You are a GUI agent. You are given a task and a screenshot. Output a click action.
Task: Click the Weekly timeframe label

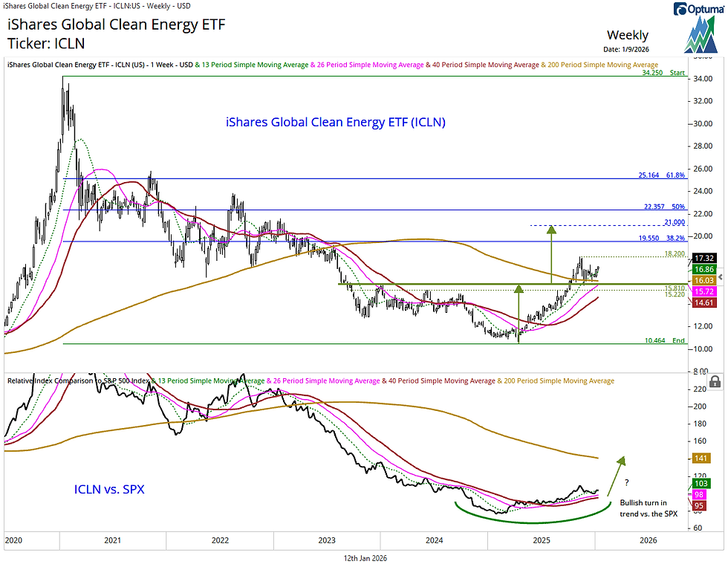[x=627, y=36]
